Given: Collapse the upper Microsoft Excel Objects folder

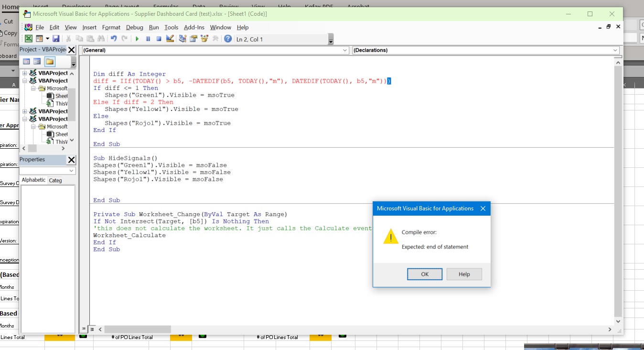Looking at the screenshot, I should 33,88.
